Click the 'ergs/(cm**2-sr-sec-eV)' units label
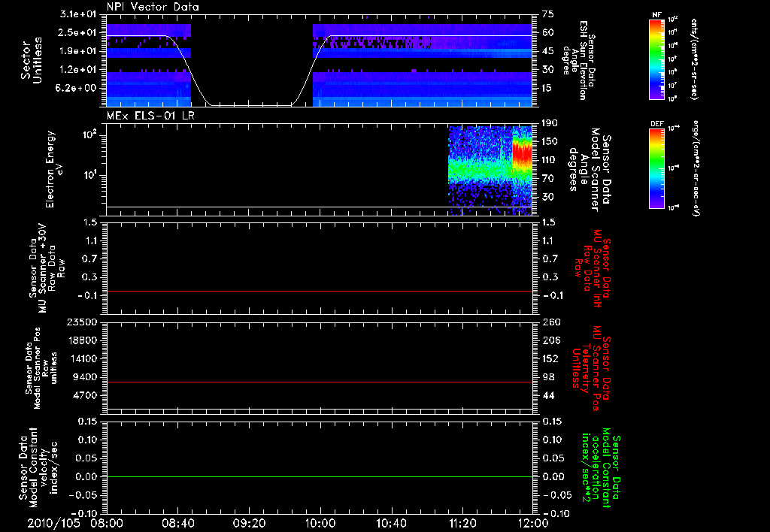The width and height of the screenshot is (770, 532). coord(696,168)
